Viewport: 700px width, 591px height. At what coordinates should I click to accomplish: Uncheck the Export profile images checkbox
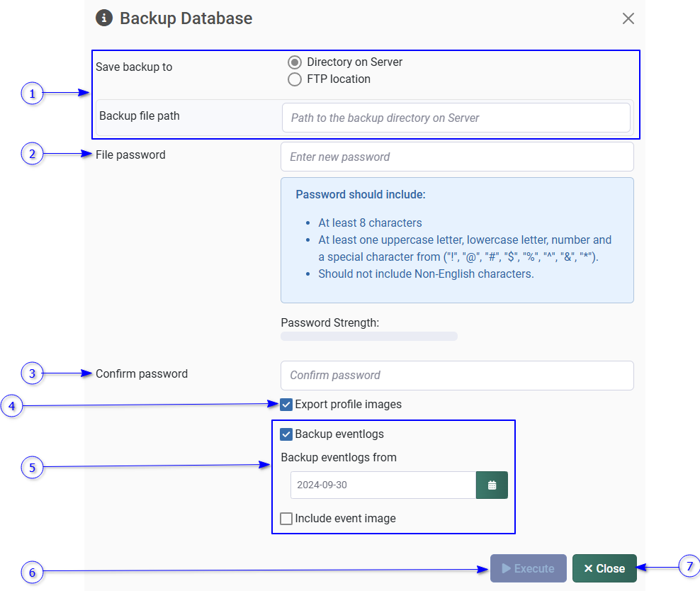click(x=286, y=405)
